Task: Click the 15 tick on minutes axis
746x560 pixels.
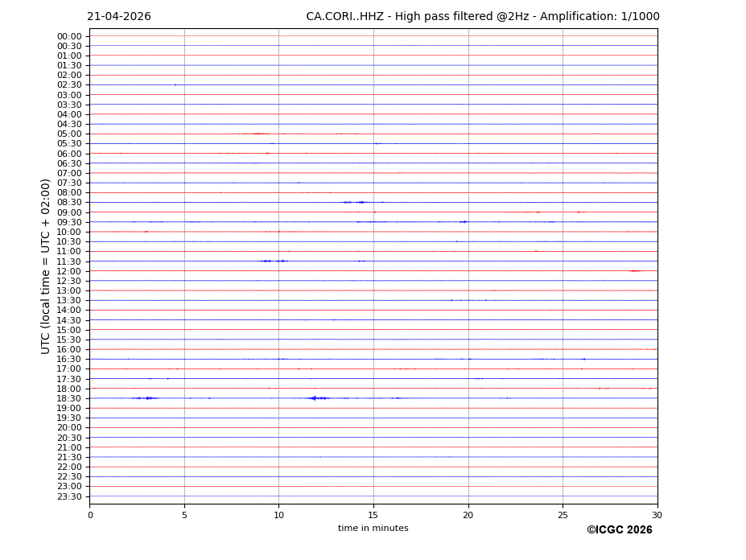Action: [x=373, y=515]
